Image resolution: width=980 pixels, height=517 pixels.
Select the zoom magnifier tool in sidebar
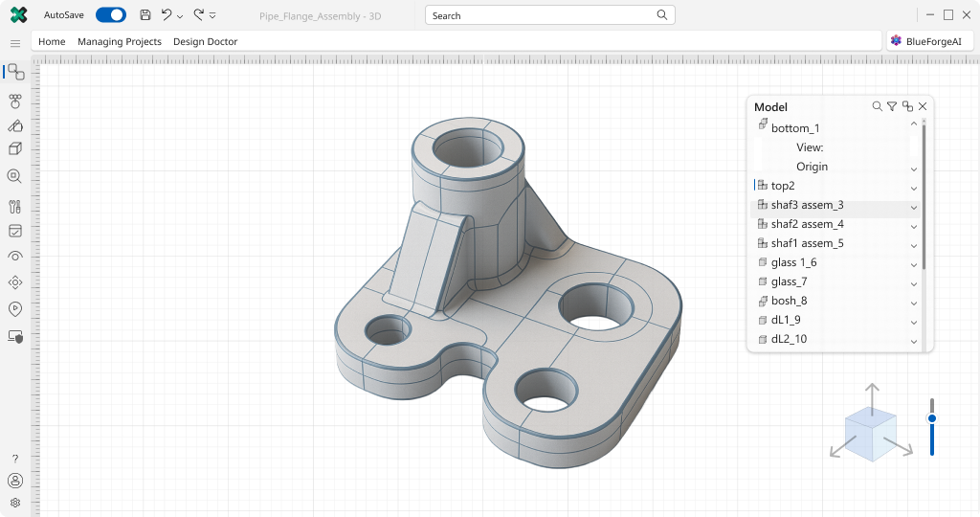click(15, 176)
